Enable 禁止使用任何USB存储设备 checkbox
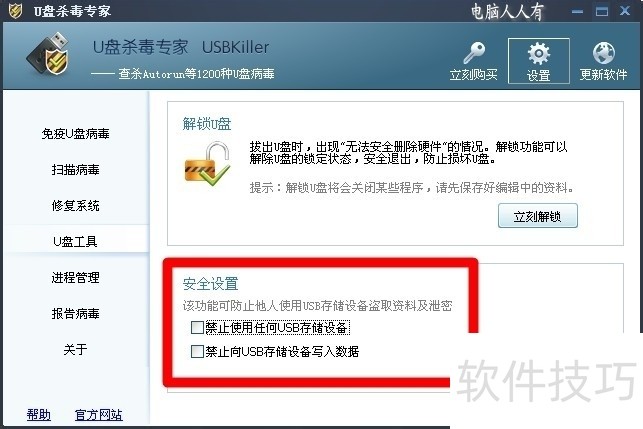 click(x=197, y=327)
